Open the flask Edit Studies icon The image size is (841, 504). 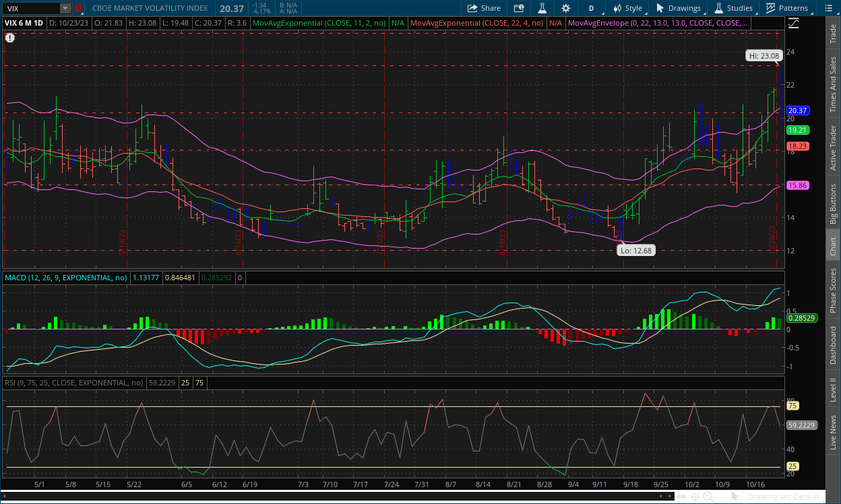(x=541, y=8)
